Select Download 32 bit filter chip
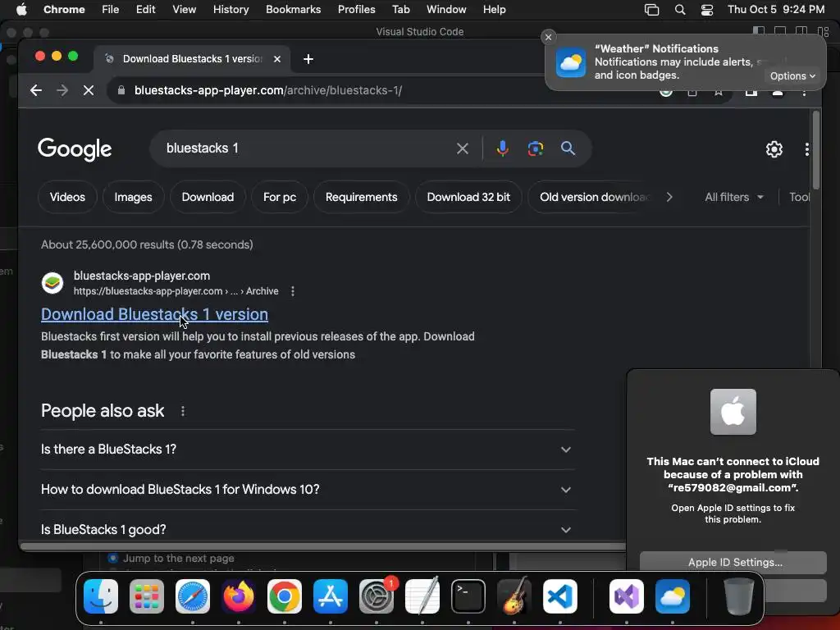 468,197
